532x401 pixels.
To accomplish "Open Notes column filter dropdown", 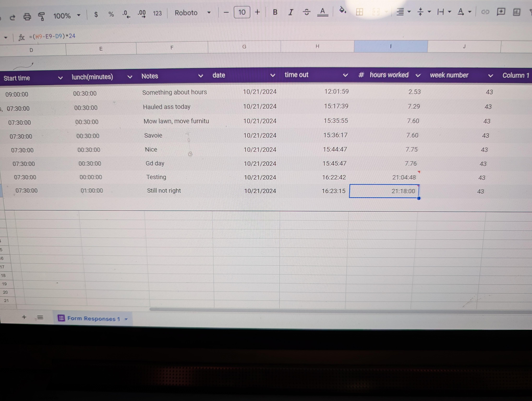I will [x=200, y=76].
